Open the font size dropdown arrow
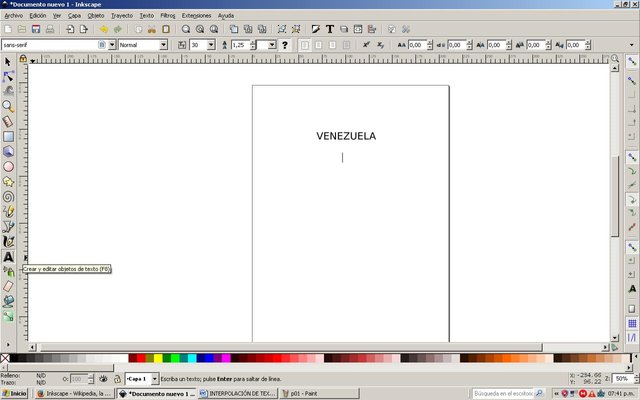Screen dimensions: 640x400 (x=211, y=45)
